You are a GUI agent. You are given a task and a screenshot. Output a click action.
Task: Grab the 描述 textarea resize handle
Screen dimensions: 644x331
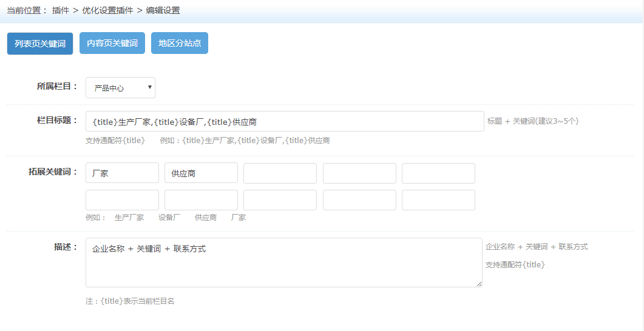[x=479, y=284]
